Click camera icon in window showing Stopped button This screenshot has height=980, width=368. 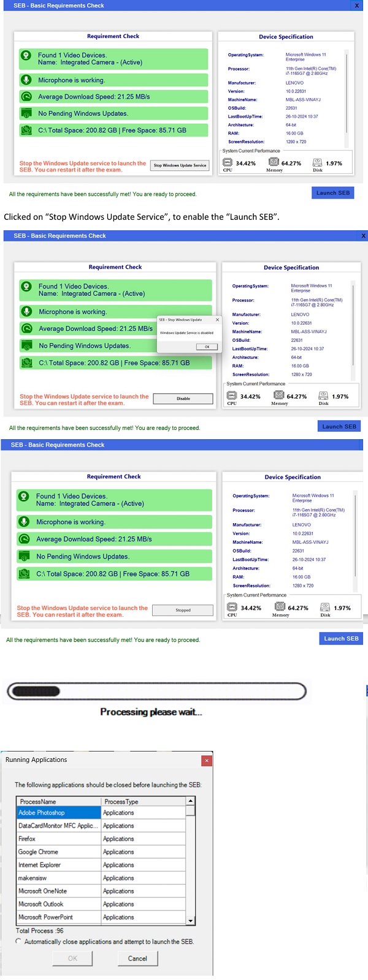pyautogui.click(x=24, y=496)
